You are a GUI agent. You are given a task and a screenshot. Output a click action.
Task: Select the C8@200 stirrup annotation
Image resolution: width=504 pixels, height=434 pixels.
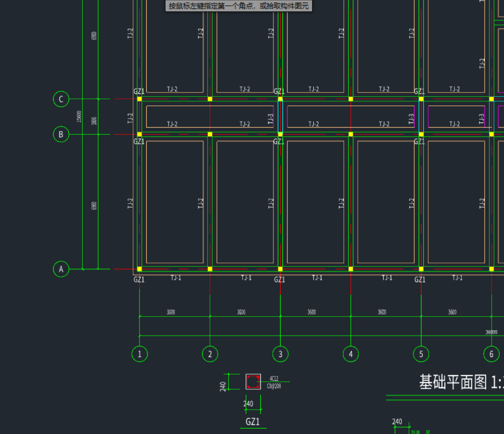coord(274,386)
